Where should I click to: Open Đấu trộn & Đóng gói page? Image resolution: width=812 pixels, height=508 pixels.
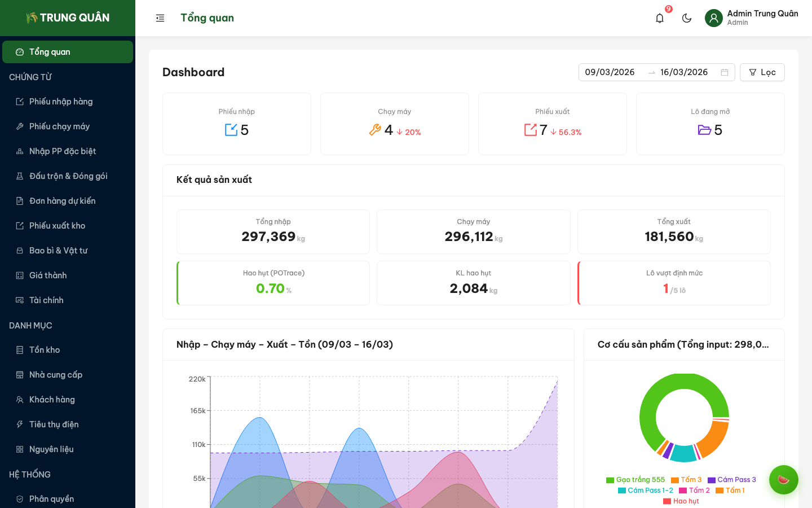[68, 176]
